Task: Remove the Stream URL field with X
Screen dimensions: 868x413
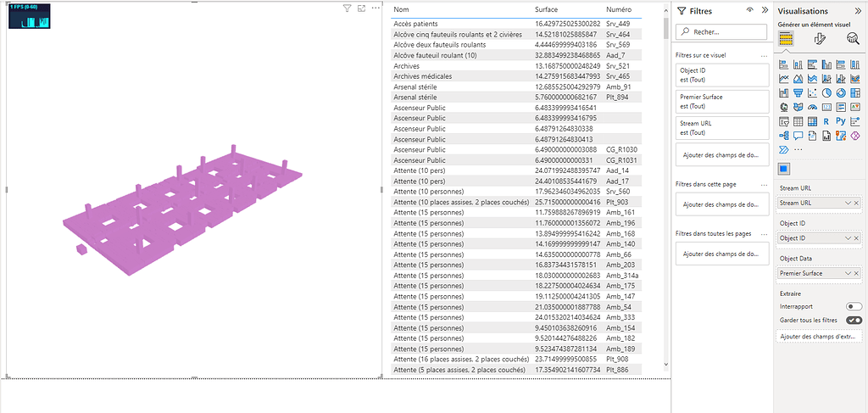Action: (856, 204)
